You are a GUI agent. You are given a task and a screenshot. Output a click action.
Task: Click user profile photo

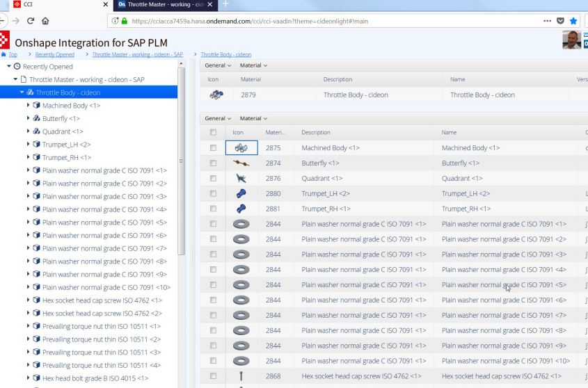coord(571,40)
